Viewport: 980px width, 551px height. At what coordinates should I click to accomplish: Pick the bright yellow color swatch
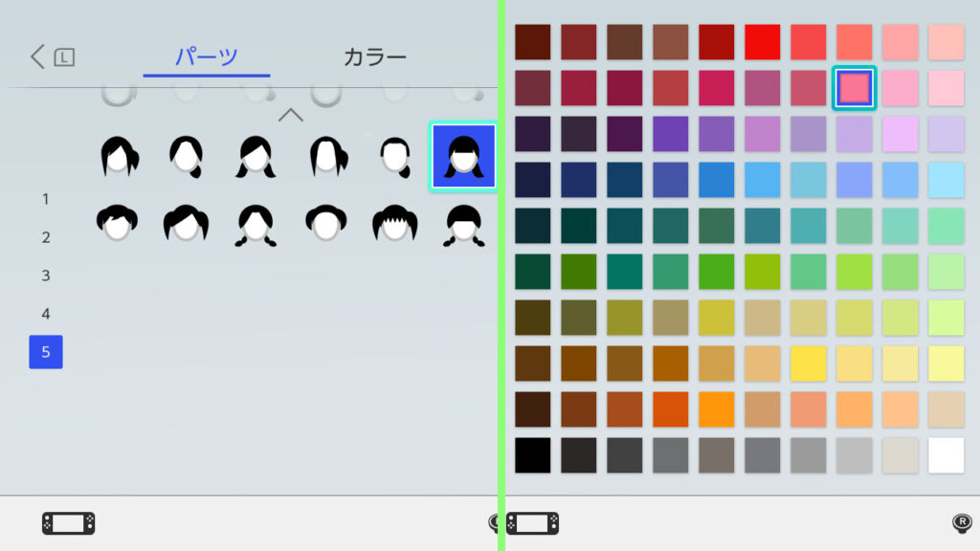809,364
